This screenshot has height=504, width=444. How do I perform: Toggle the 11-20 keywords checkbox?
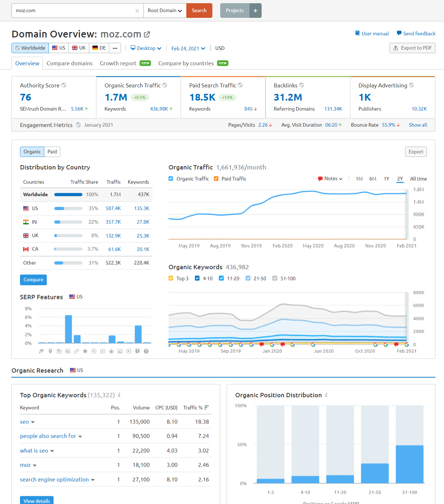[221, 278]
